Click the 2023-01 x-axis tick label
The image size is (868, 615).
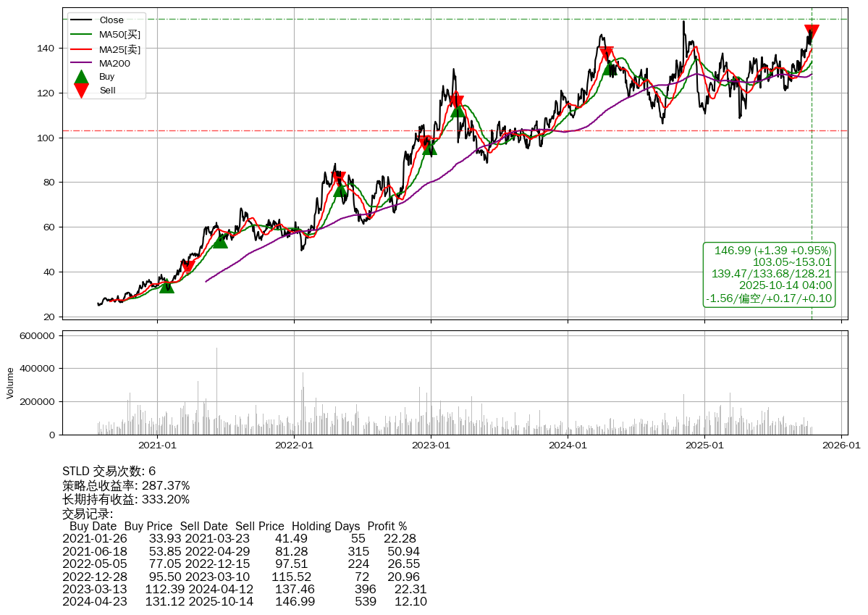click(x=431, y=445)
